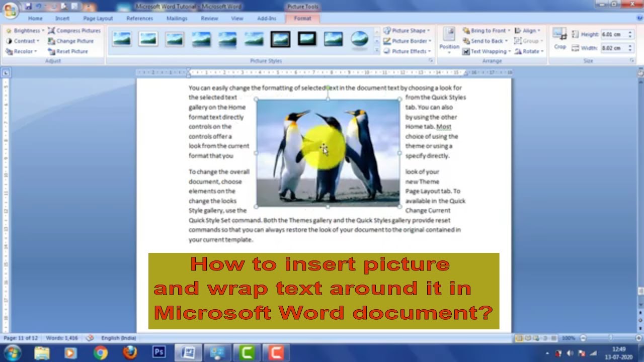
Task: Switch to the View tab
Action: tap(237, 19)
